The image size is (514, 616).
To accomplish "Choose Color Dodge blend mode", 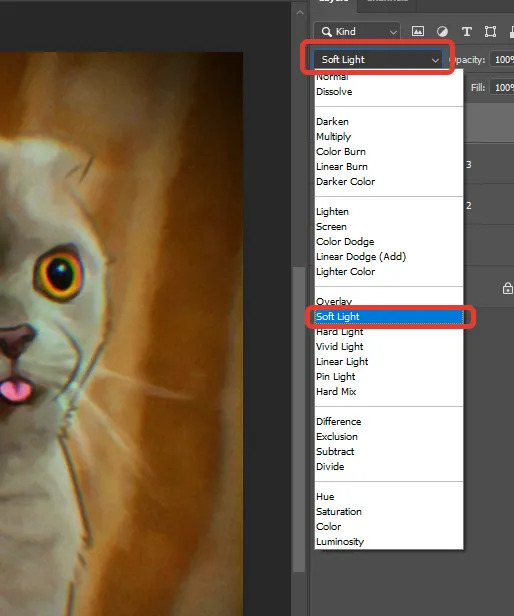I will pos(345,242).
